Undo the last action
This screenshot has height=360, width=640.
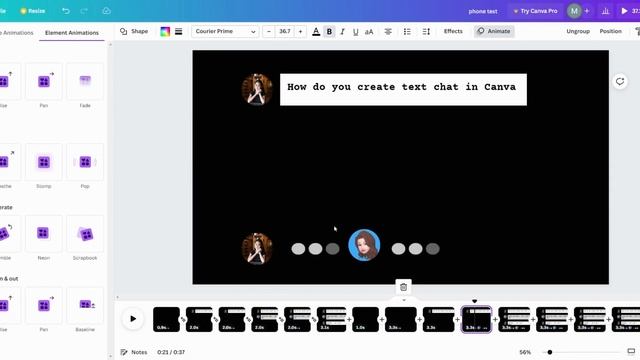pyautogui.click(x=66, y=11)
